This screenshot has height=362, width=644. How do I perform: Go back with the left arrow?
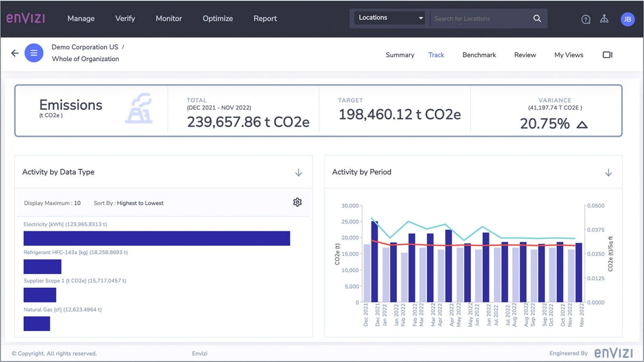(15, 53)
